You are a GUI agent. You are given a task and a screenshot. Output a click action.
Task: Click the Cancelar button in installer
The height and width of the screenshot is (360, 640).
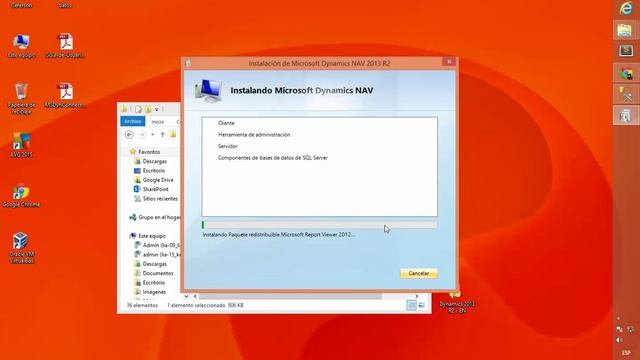pyautogui.click(x=418, y=273)
